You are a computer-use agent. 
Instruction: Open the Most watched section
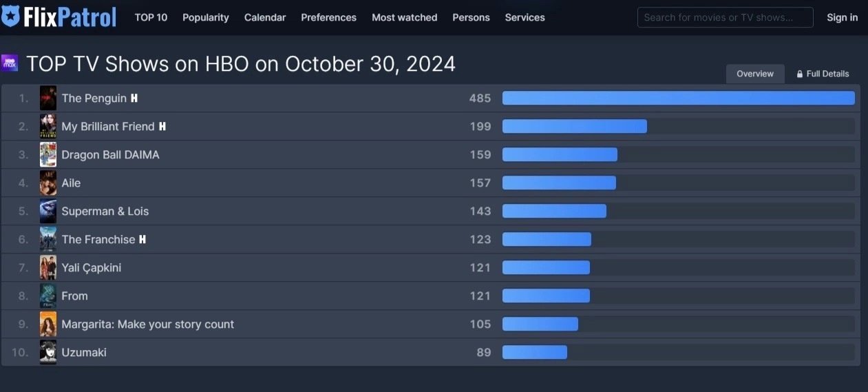point(404,17)
